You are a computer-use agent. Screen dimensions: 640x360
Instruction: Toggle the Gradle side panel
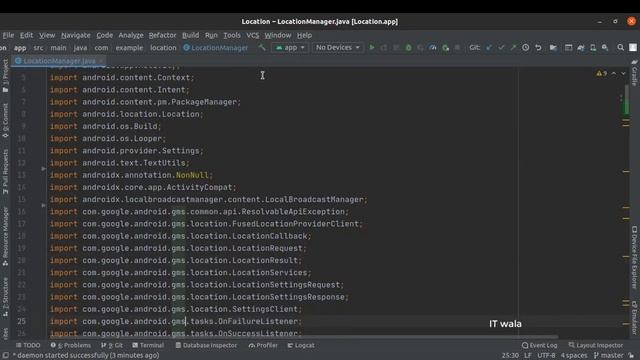[x=634, y=73]
